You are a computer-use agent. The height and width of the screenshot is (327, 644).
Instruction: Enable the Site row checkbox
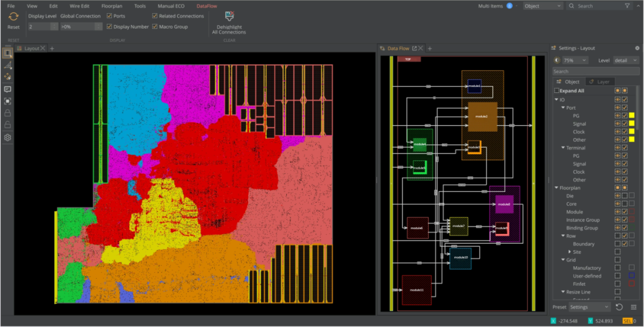tap(617, 252)
